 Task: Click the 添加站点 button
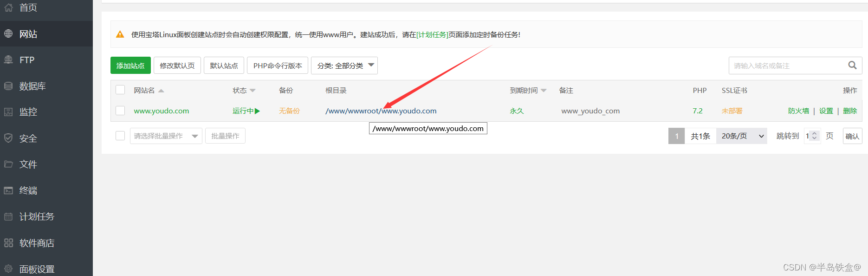(130, 66)
